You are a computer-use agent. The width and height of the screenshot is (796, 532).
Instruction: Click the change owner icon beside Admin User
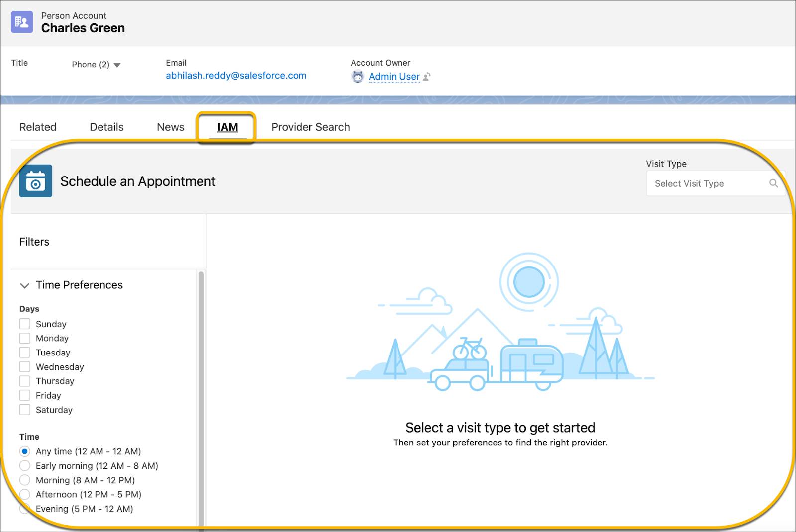[x=427, y=77]
